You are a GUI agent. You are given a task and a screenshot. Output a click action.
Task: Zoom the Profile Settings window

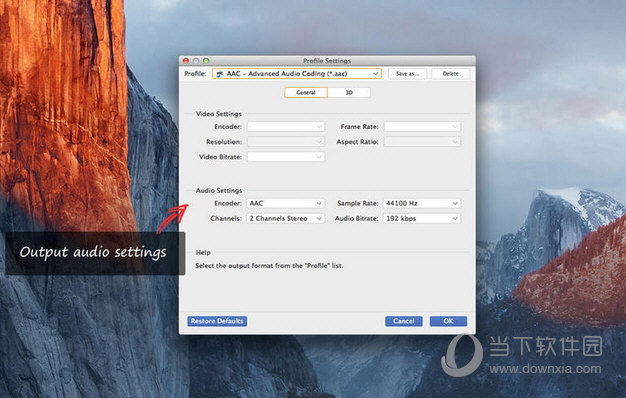tap(206, 61)
